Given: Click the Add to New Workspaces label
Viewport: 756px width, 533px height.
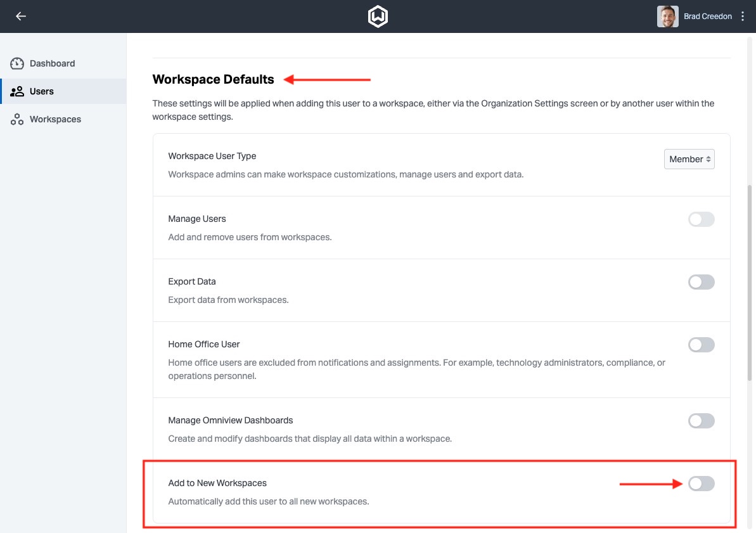Looking at the screenshot, I should [x=217, y=483].
